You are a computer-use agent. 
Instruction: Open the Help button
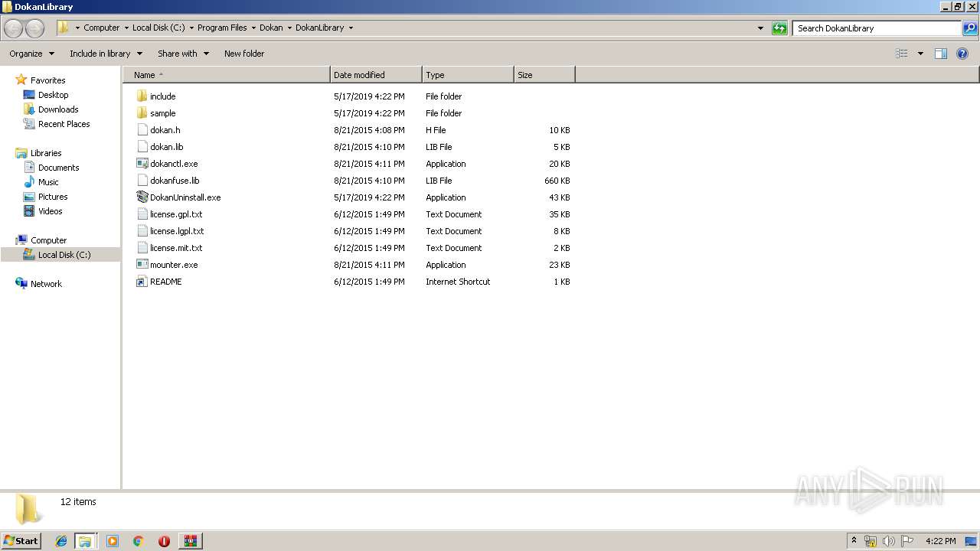tap(962, 54)
